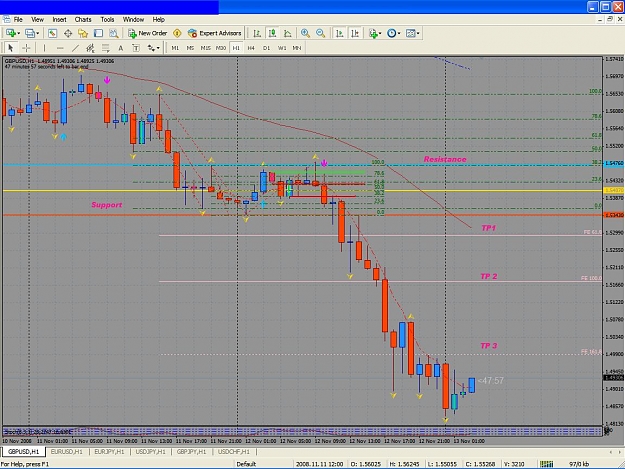
Task: Show the Market Watch panel
Action: pyautogui.click(x=52, y=33)
